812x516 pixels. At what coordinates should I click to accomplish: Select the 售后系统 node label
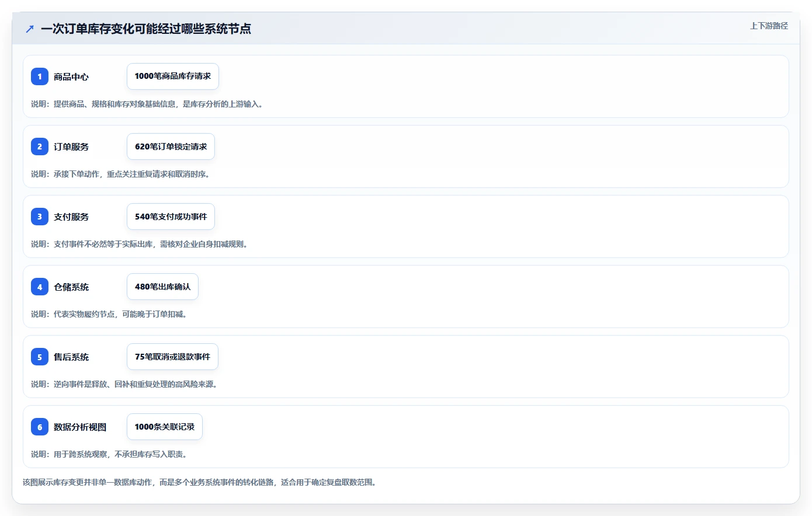pyautogui.click(x=71, y=357)
